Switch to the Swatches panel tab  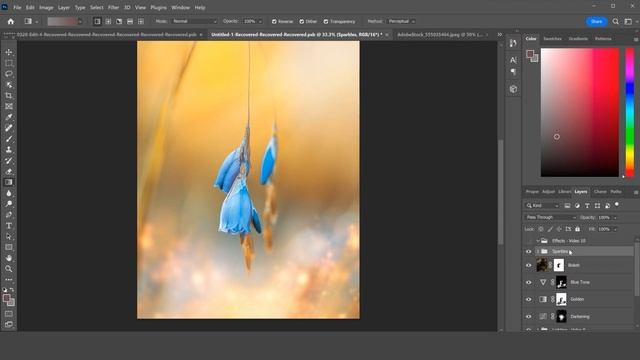(x=552, y=38)
